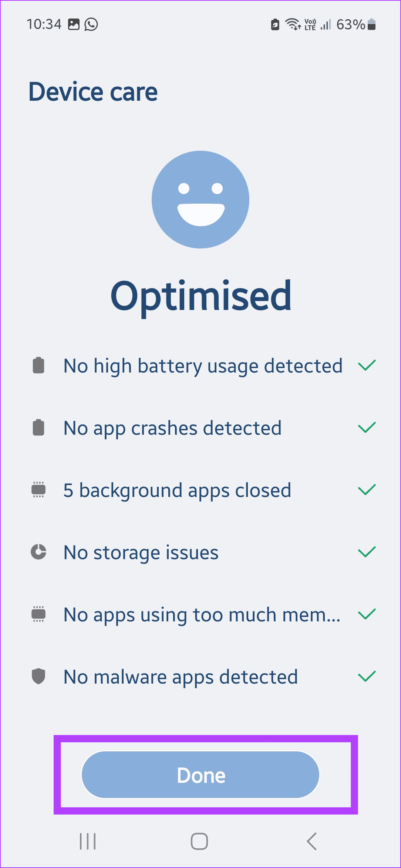Tap the 'No malware apps detected' entry
This screenshot has width=401, height=868.
[x=181, y=677]
